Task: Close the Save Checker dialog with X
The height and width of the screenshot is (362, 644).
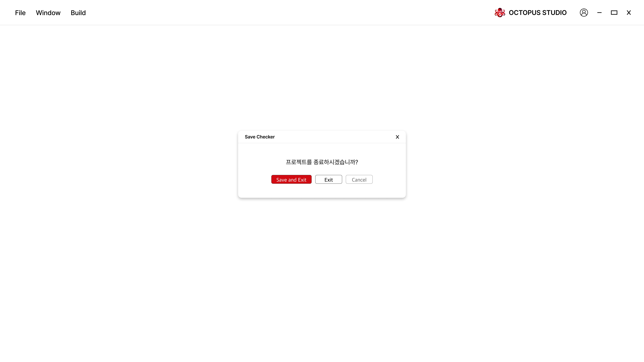Action: 397,137
